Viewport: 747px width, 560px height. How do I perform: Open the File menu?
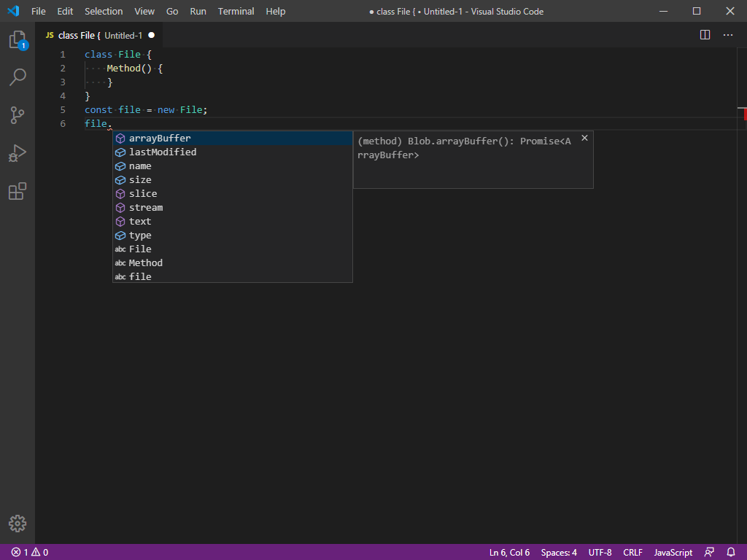click(39, 11)
